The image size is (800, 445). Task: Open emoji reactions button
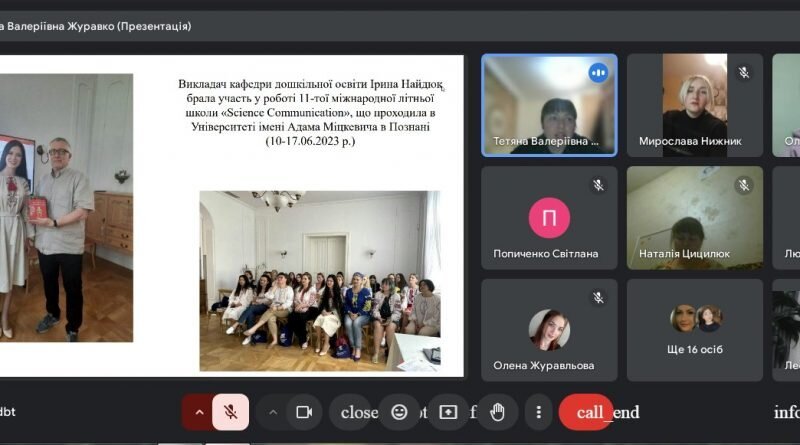click(399, 412)
